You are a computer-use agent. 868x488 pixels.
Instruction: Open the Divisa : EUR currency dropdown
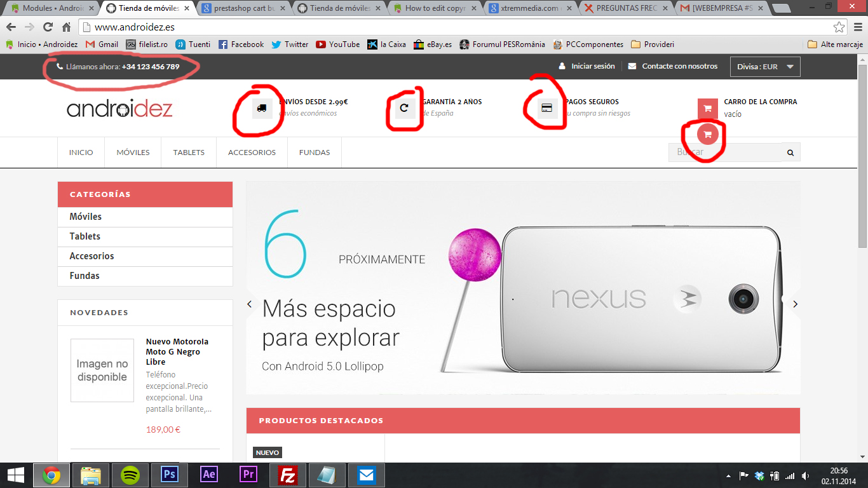coord(765,67)
